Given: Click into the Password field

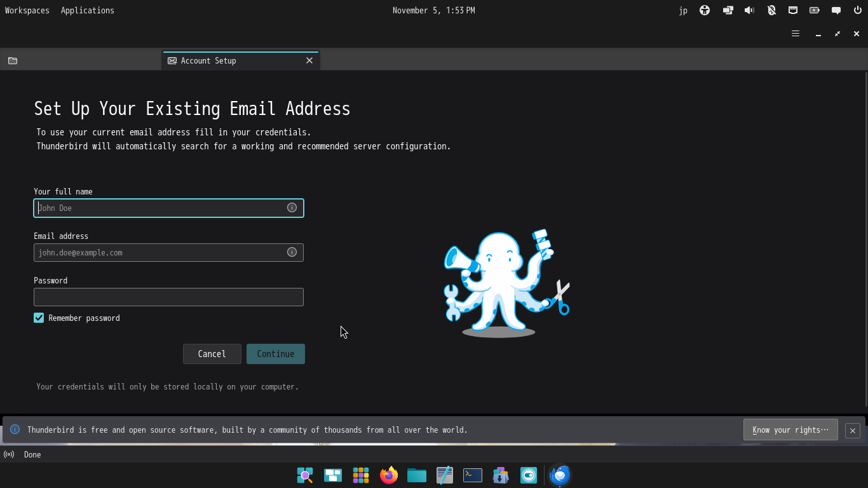Looking at the screenshot, I should tap(168, 297).
